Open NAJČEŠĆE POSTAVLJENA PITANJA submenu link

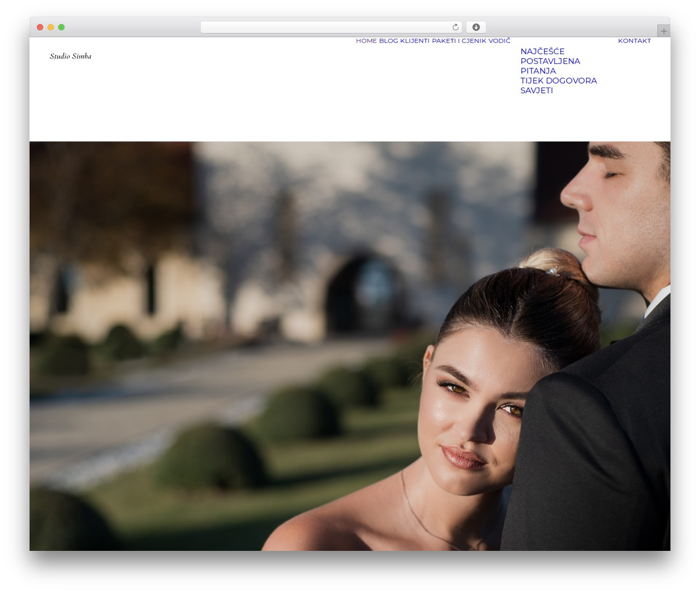coord(550,61)
